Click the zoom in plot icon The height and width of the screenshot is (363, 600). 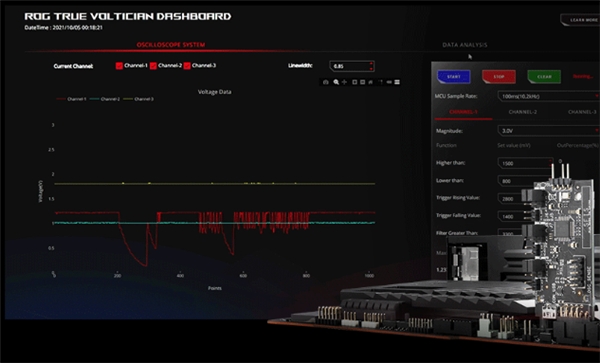355,82
